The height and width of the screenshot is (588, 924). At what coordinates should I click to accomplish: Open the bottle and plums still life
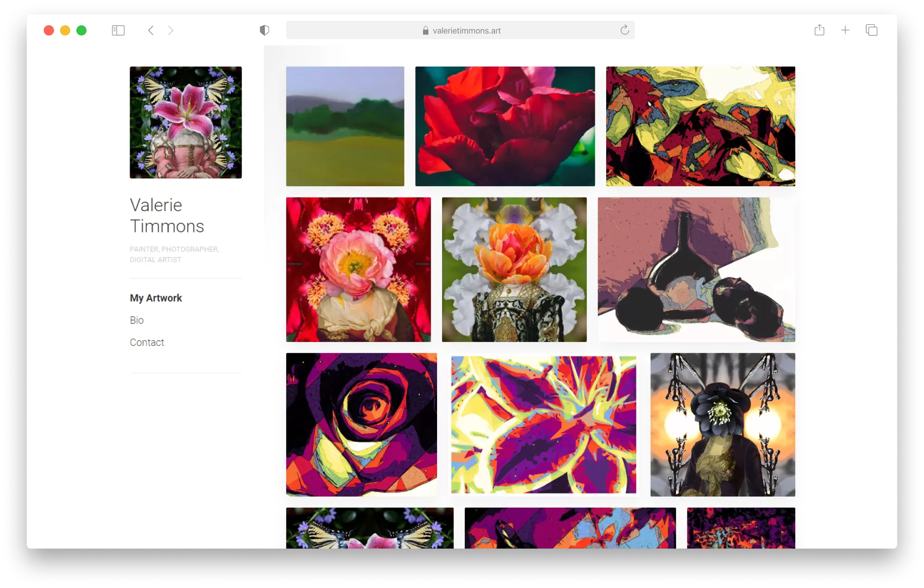pyautogui.click(x=696, y=270)
